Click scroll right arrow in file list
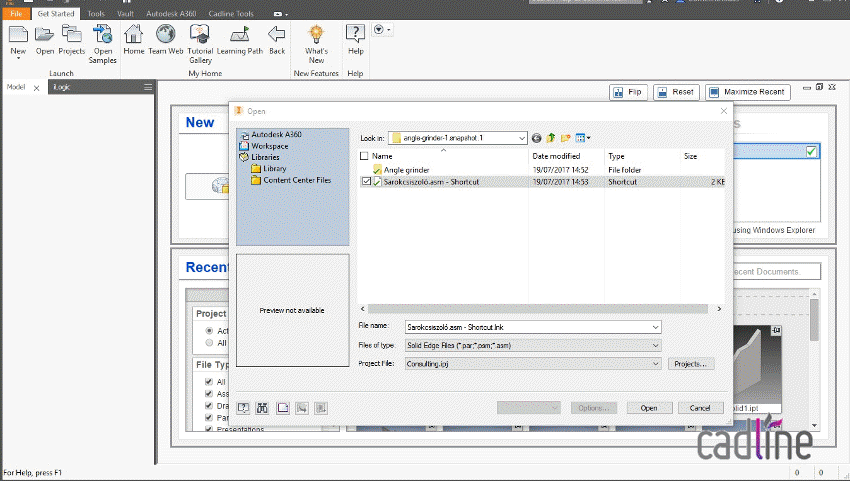 (x=719, y=309)
